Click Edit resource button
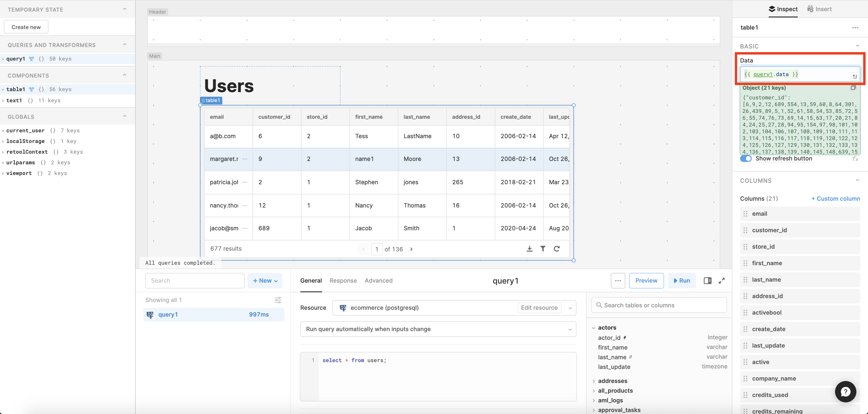Viewport: 868px width, 414px height. point(539,308)
